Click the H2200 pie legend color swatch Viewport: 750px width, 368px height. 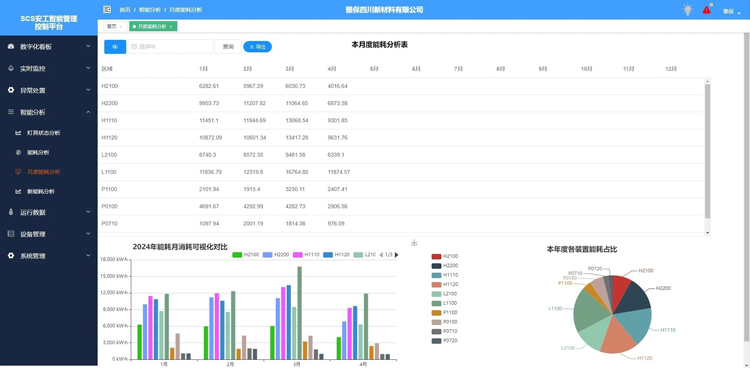(436, 266)
